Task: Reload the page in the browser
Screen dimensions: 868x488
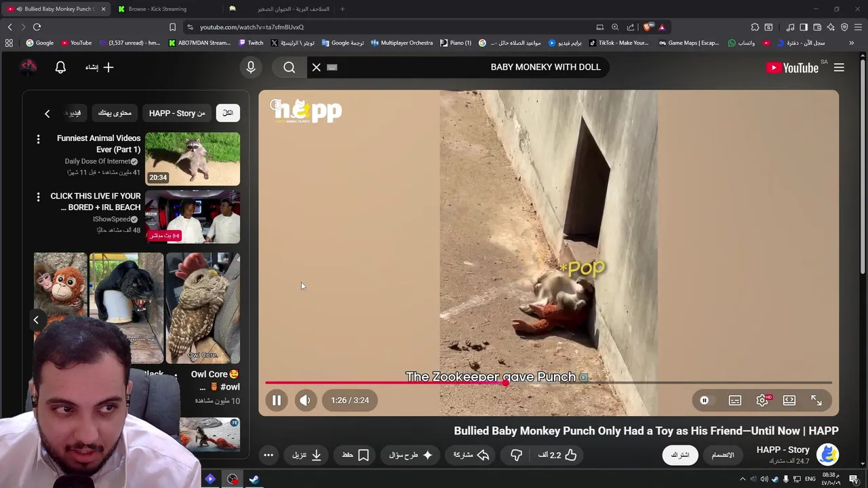Action: point(37,27)
